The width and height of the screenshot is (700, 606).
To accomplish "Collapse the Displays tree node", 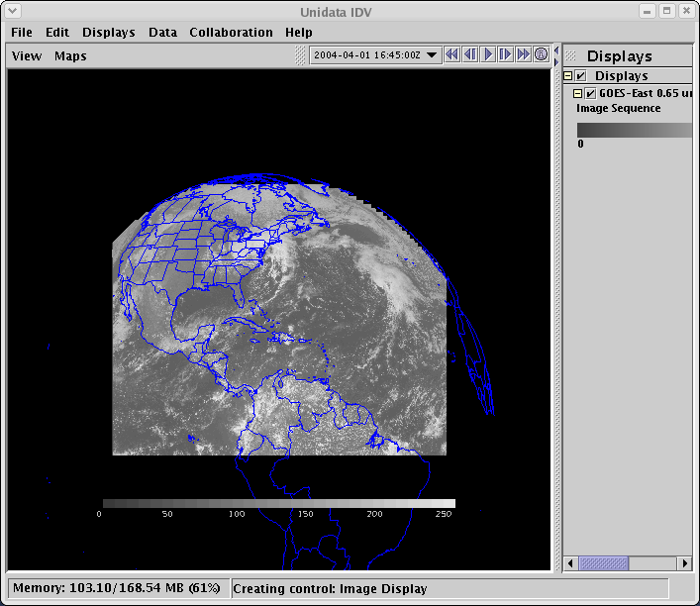I will click(568, 76).
